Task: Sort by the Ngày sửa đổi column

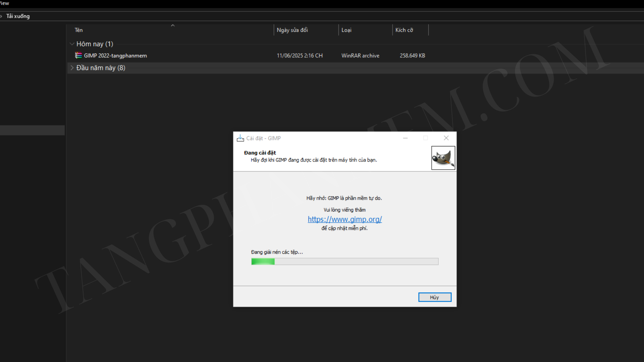Action: [292, 30]
